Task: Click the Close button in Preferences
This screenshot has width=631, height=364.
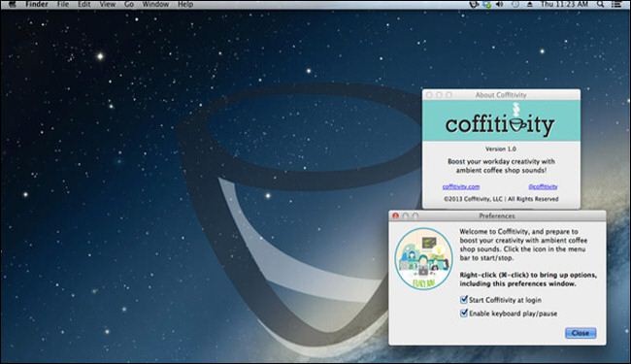Action: (581, 333)
